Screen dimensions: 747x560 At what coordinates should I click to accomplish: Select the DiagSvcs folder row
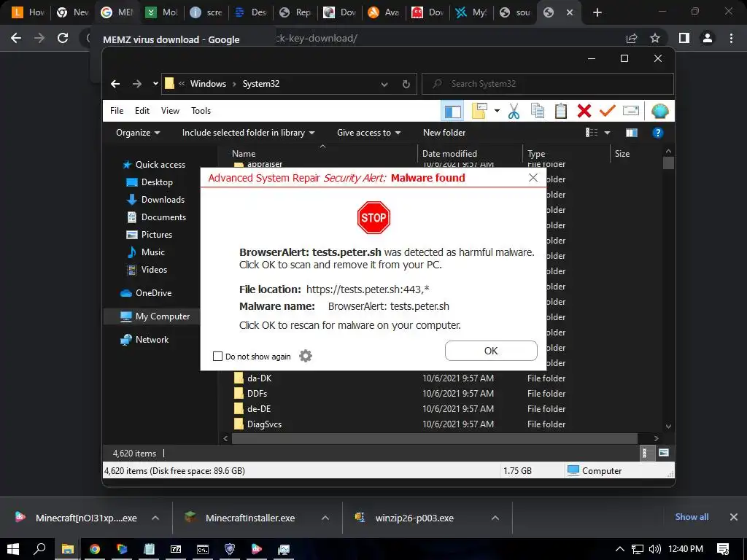point(399,424)
